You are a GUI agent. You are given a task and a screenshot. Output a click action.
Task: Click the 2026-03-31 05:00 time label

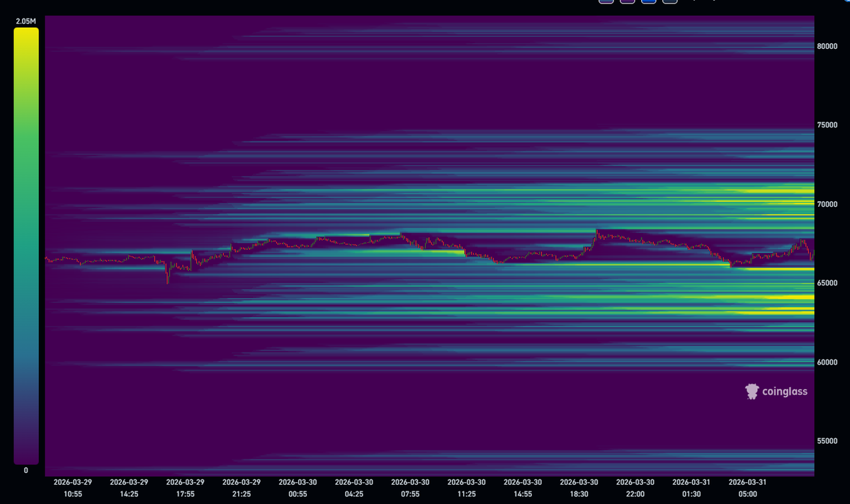pos(749,488)
